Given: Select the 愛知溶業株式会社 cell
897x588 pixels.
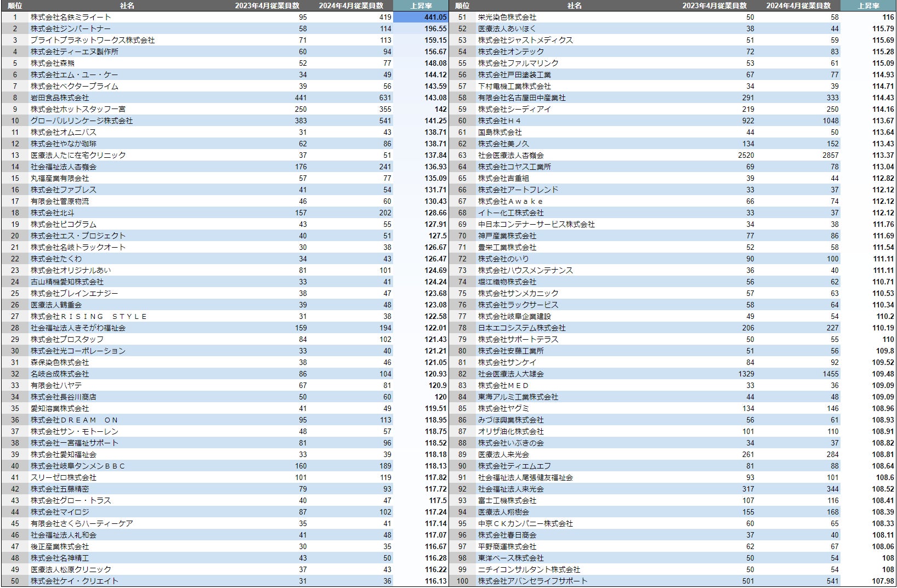Looking at the screenshot, I should point(60,408).
